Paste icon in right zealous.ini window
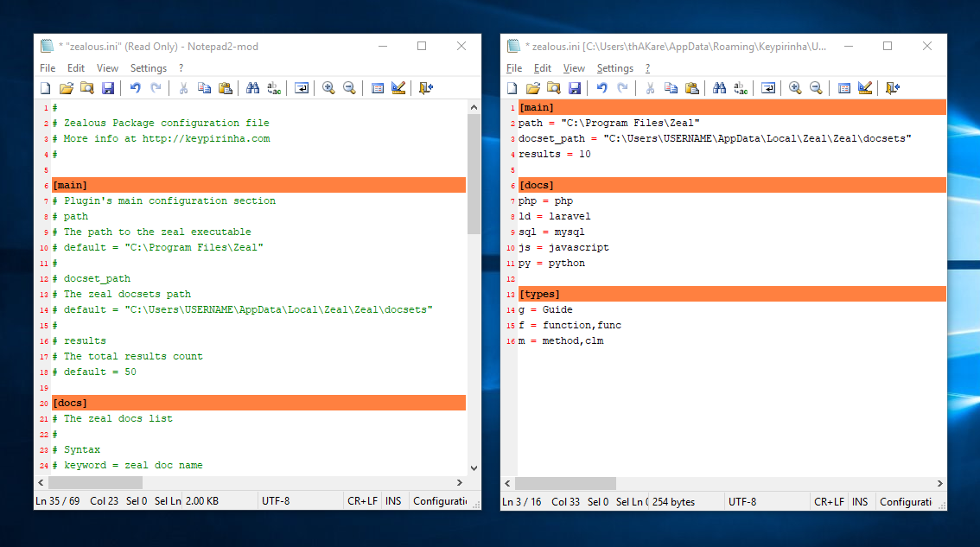980x547 pixels. pyautogui.click(x=692, y=88)
